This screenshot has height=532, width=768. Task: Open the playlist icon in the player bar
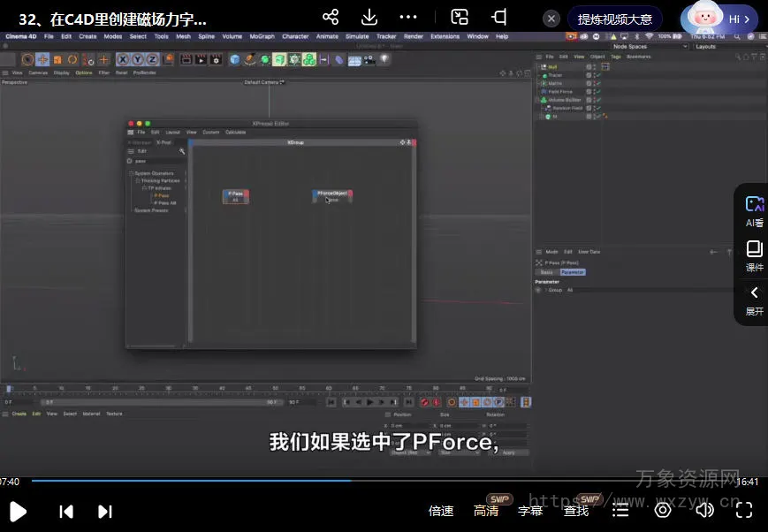(x=621, y=510)
